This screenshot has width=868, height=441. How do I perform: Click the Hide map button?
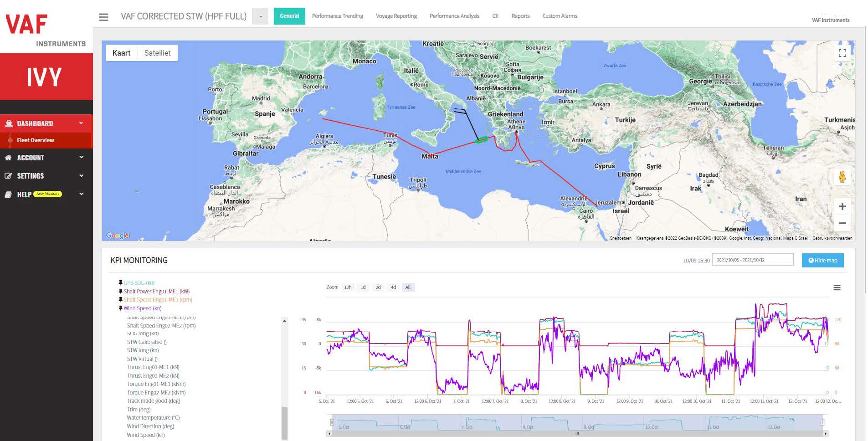[822, 260]
